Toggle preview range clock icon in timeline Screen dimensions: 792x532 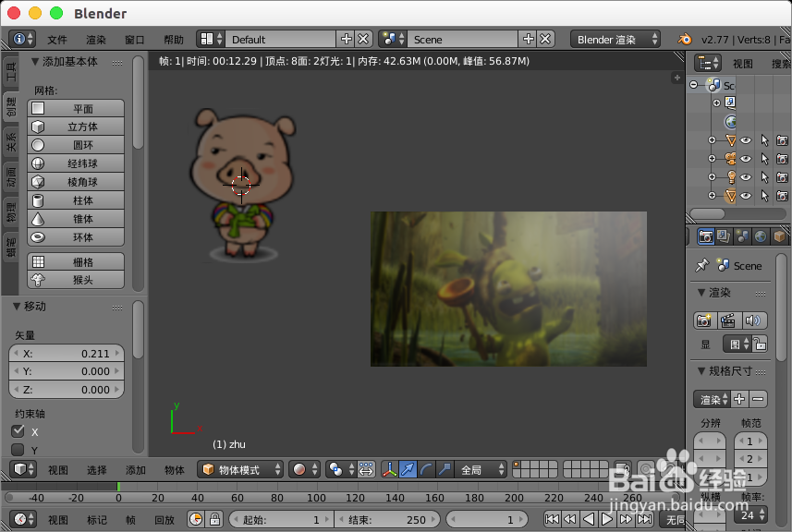(x=196, y=519)
